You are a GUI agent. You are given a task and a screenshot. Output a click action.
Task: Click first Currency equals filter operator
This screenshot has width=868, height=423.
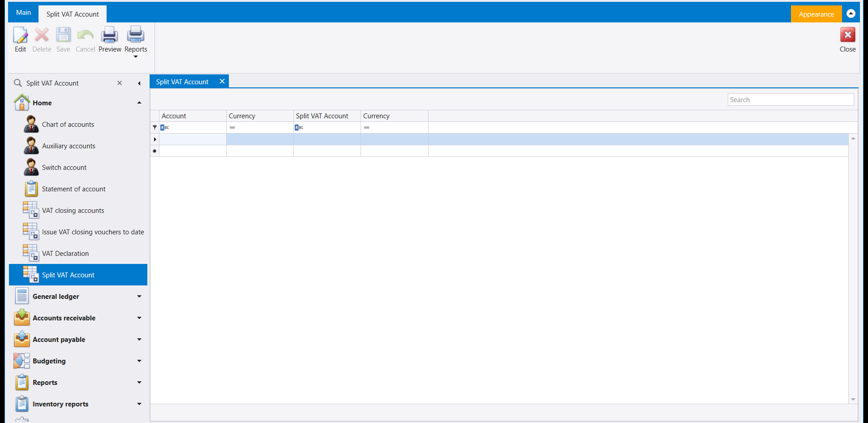(232, 128)
